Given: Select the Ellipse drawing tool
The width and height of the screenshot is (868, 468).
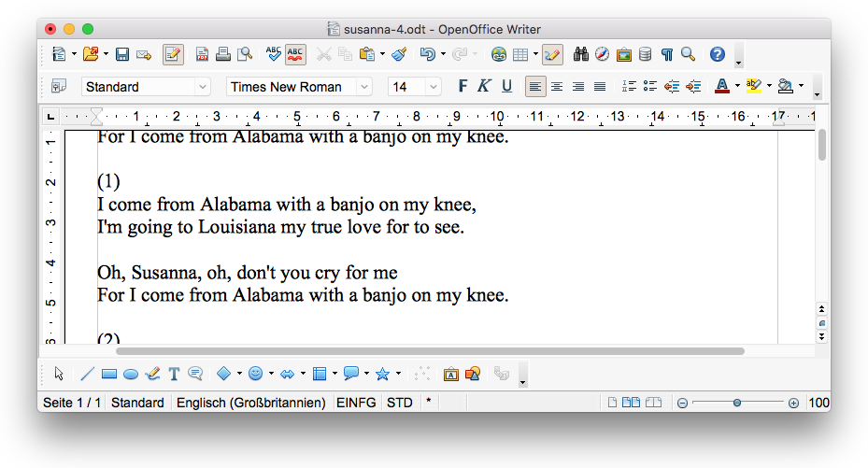Looking at the screenshot, I should (131, 375).
